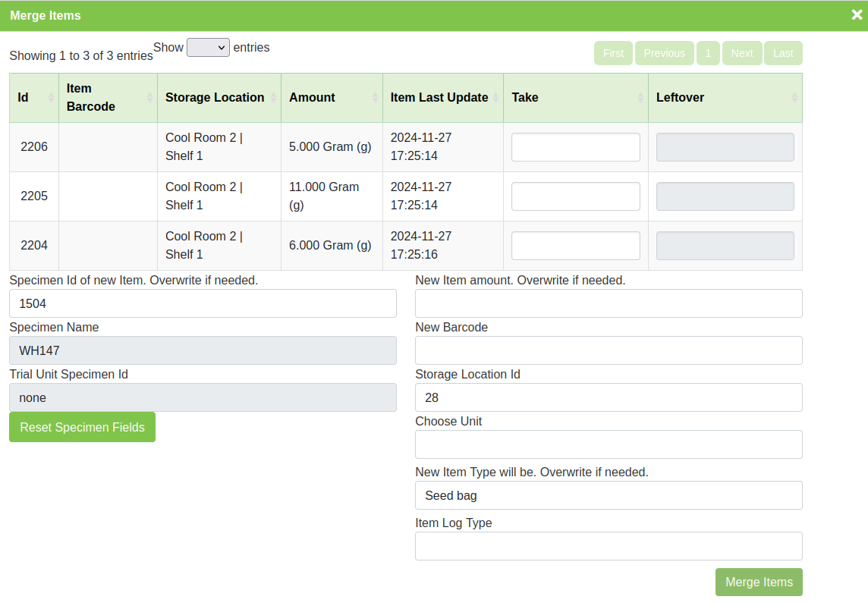
Task: Sort by Storage Location column
Action: tap(219, 98)
